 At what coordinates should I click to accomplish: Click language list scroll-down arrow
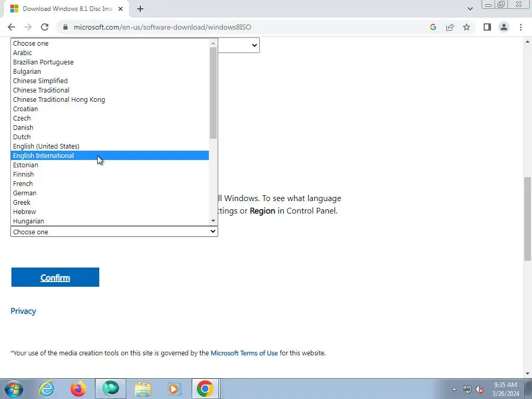point(213,221)
